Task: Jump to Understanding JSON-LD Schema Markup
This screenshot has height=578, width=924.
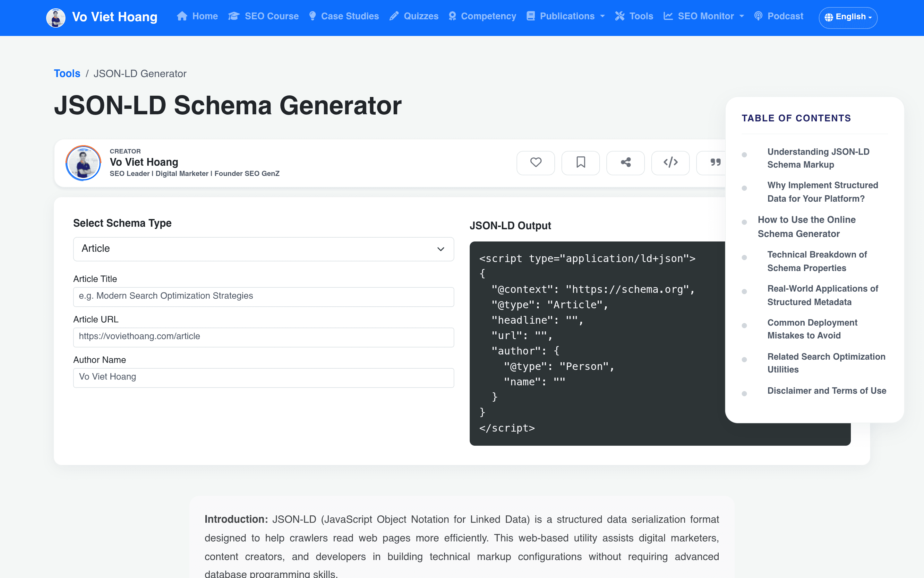Action: [x=818, y=158]
